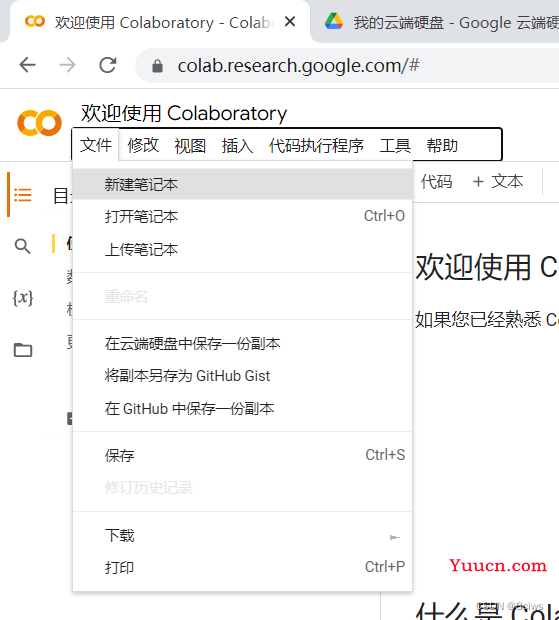Click the notebook title 欢迎使用 Colaboratory

pyautogui.click(x=184, y=113)
